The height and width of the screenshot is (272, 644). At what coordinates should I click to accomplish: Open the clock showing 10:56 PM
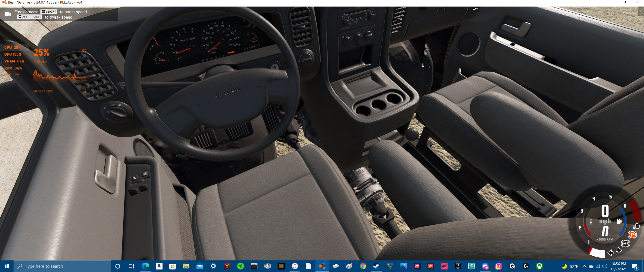coord(618,266)
